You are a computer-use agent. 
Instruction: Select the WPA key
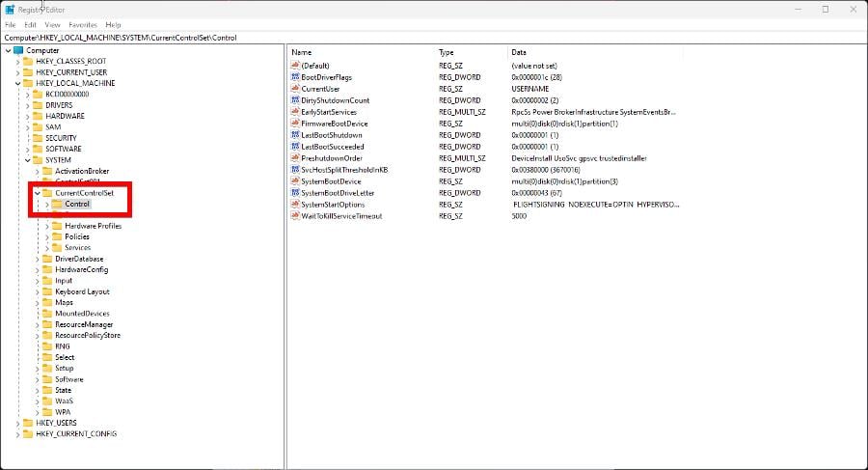[63, 412]
